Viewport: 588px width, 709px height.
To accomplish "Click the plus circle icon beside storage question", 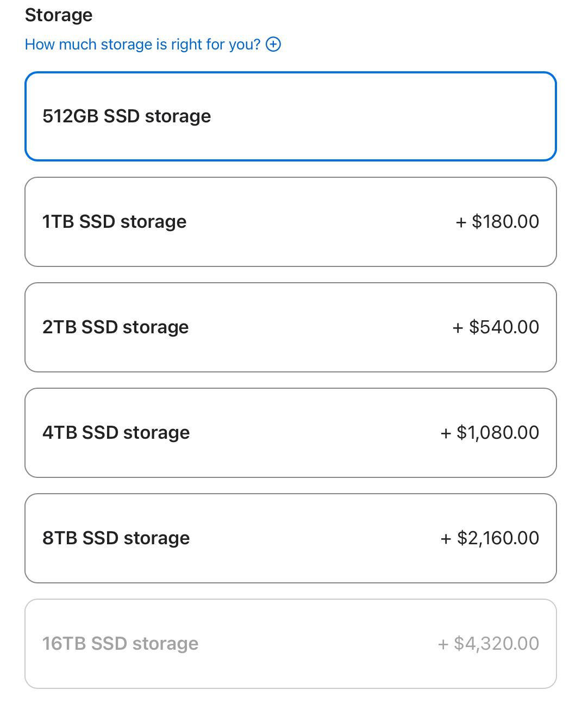I will point(273,44).
